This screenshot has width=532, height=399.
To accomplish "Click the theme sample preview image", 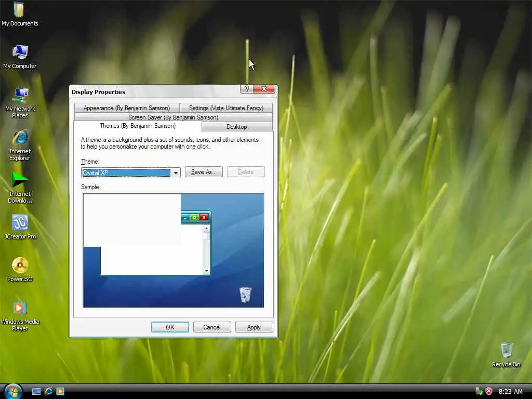I will click(x=174, y=250).
